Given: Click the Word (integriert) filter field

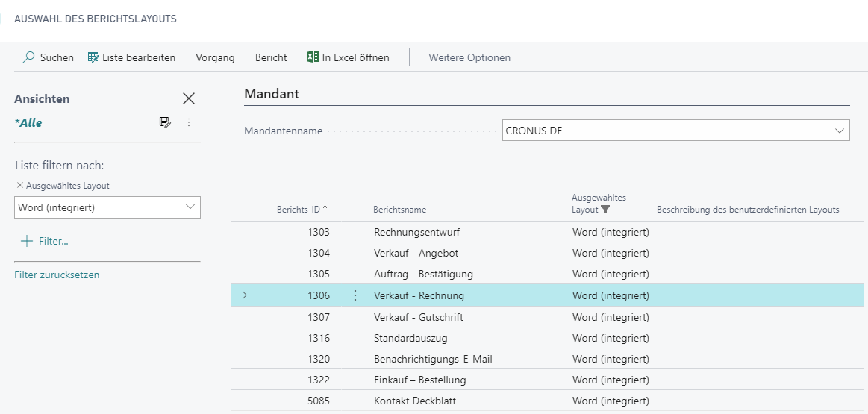Looking at the screenshot, I should coord(107,207).
